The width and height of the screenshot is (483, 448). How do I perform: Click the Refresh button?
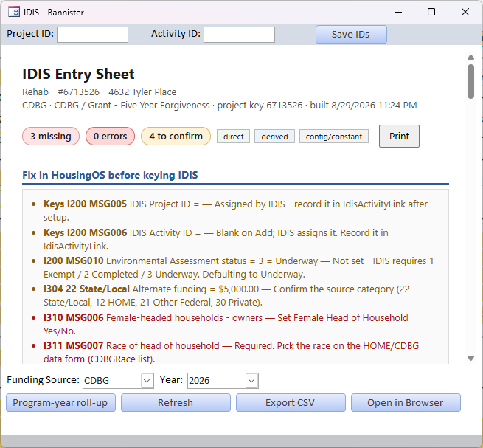pos(176,403)
